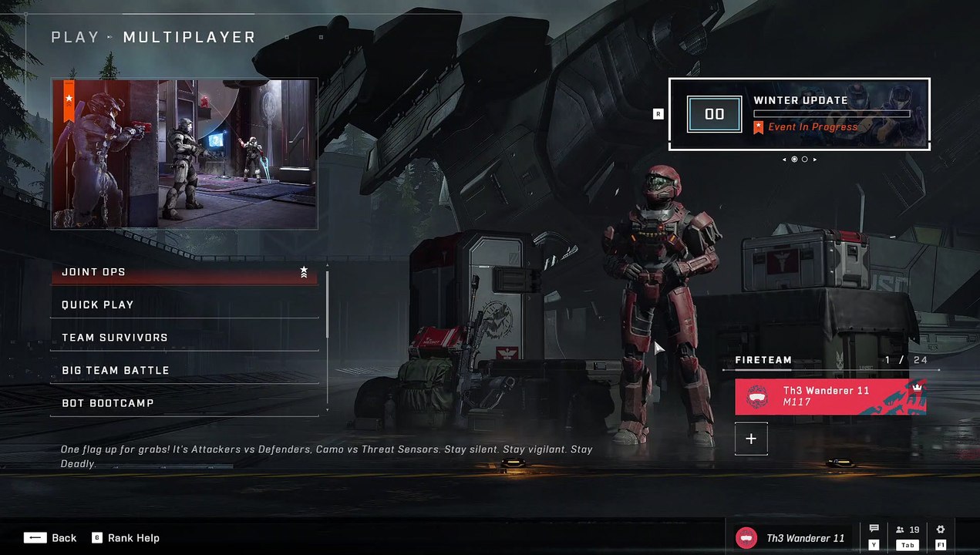Viewport: 980px width, 555px height.
Task: Open Rank Help
Action: [x=133, y=538]
